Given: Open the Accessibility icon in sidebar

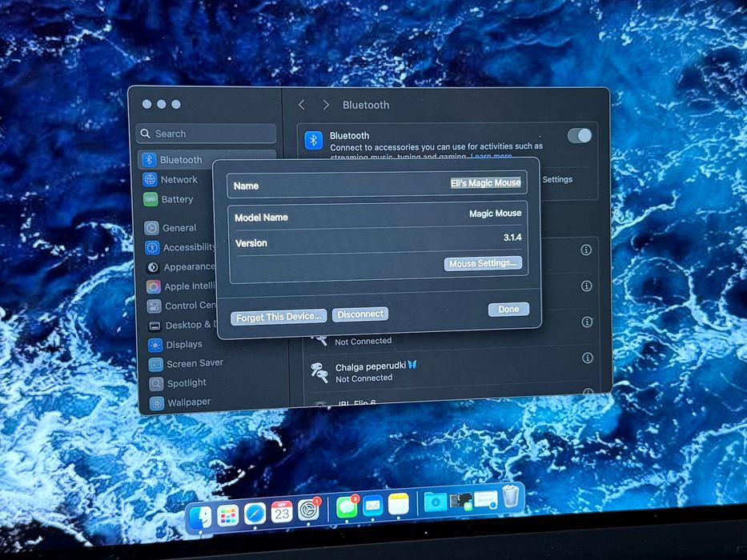Looking at the screenshot, I should [152, 248].
